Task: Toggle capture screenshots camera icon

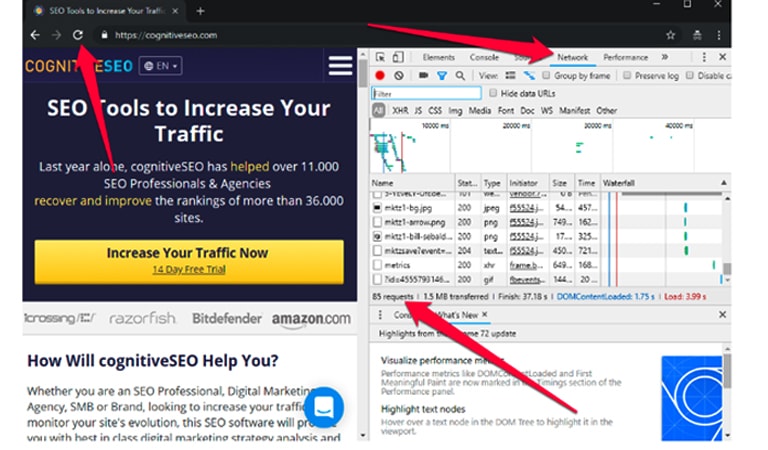Action: (x=424, y=75)
